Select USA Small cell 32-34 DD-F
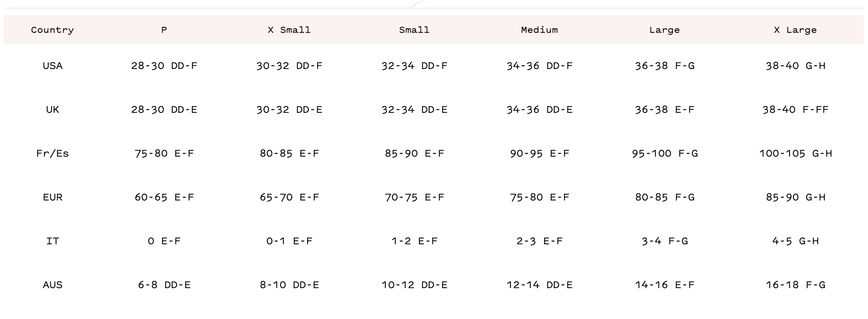 (414, 66)
